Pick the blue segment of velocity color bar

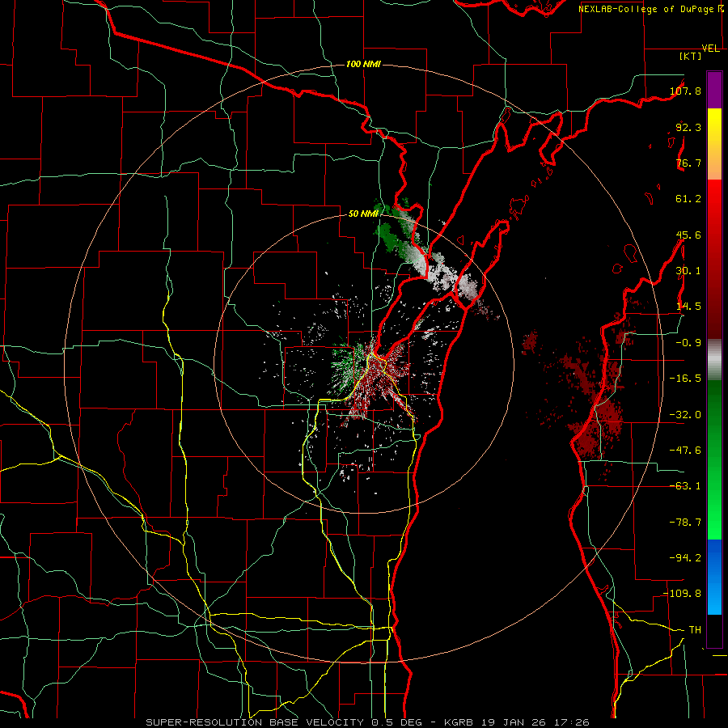coord(714,577)
